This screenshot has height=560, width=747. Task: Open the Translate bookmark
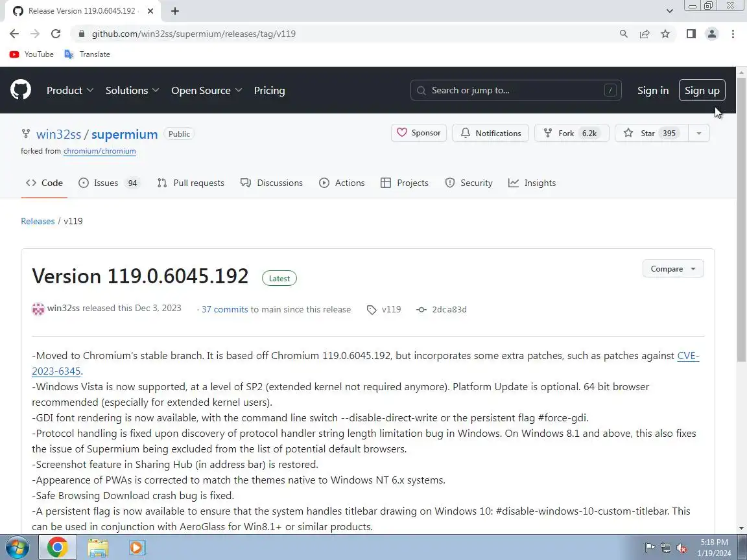click(x=87, y=54)
